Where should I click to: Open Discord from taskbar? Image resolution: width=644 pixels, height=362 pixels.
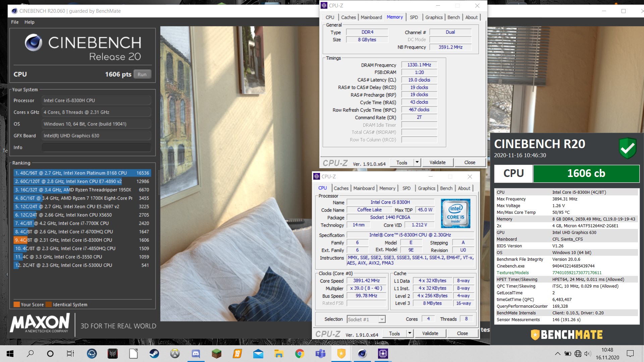point(196,354)
